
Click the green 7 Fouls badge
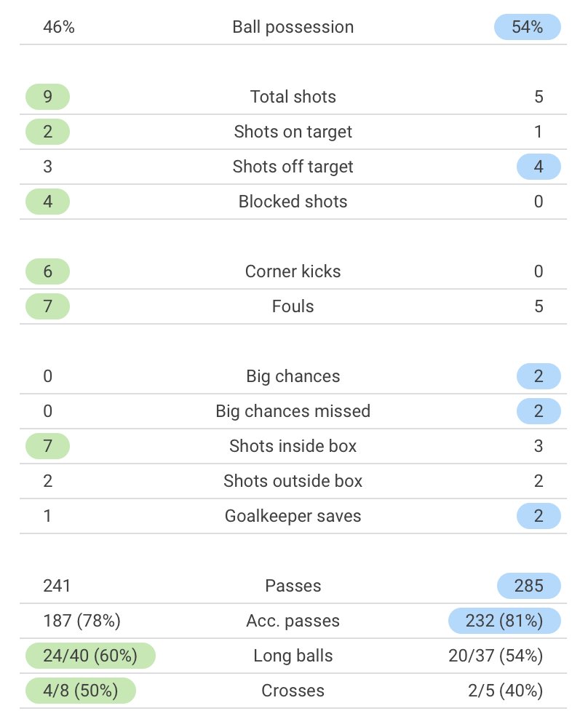47,306
